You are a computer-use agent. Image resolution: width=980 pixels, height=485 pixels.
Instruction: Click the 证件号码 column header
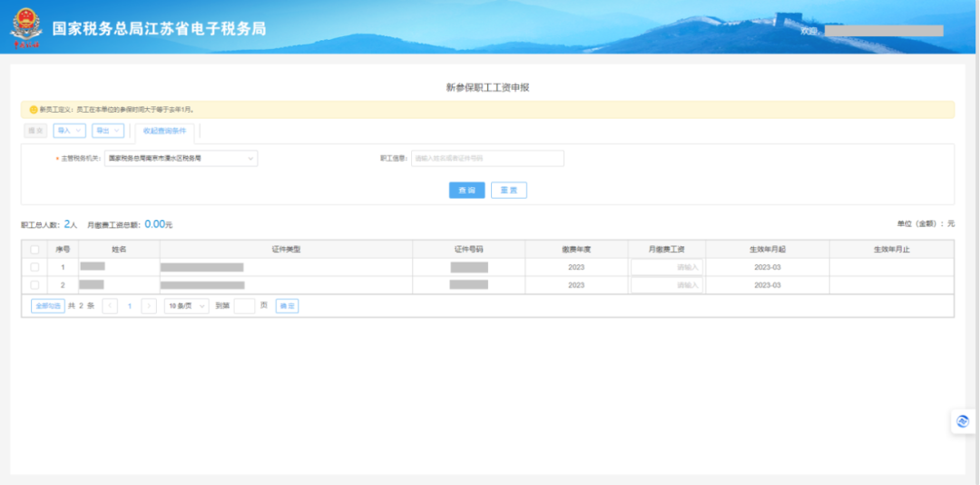coord(469,249)
